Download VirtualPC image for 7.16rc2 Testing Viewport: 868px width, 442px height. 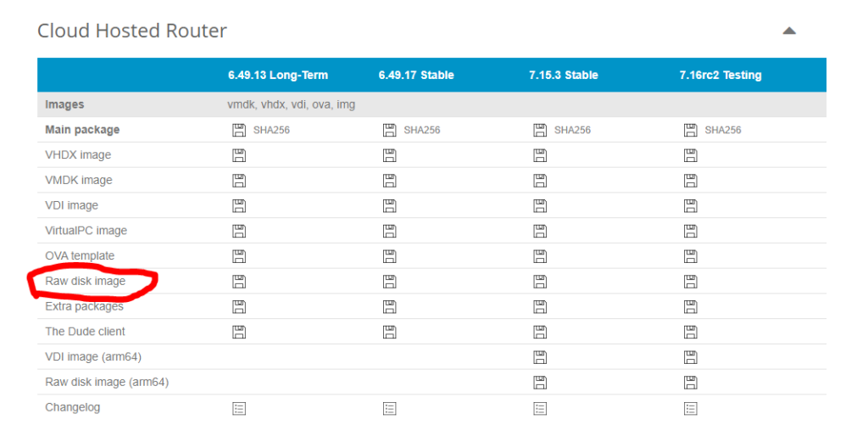691,231
